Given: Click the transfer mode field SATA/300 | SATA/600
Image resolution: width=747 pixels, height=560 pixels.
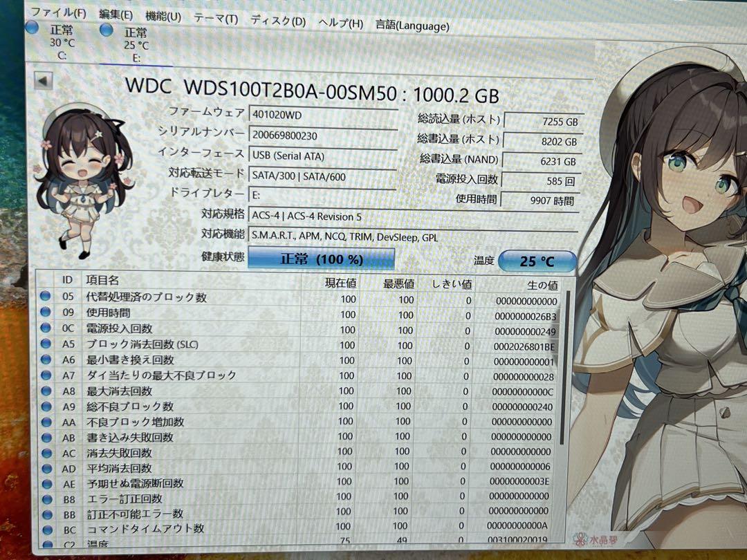Looking at the screenshot, I should point(322,176).
